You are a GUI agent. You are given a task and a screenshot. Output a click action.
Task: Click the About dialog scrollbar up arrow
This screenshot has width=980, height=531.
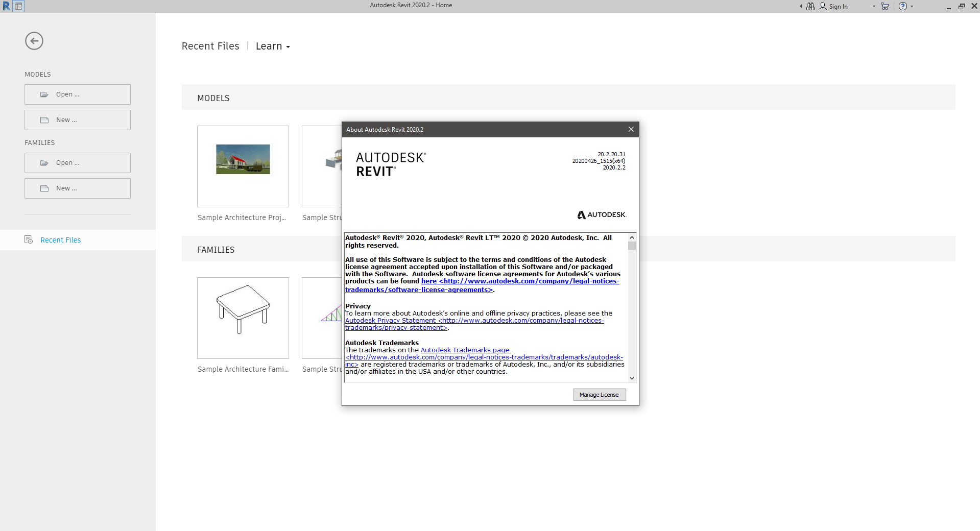coord(632,237)
